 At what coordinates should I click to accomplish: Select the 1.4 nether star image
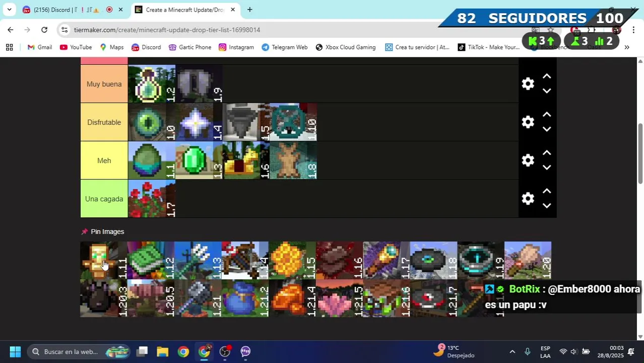(x=199, y=122)
